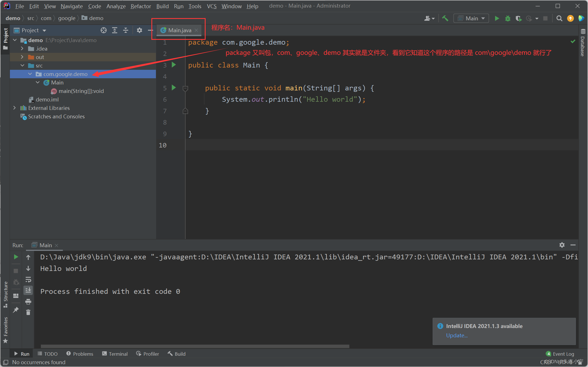Click the Run console horizontal scrollbar

click(195, 346)
